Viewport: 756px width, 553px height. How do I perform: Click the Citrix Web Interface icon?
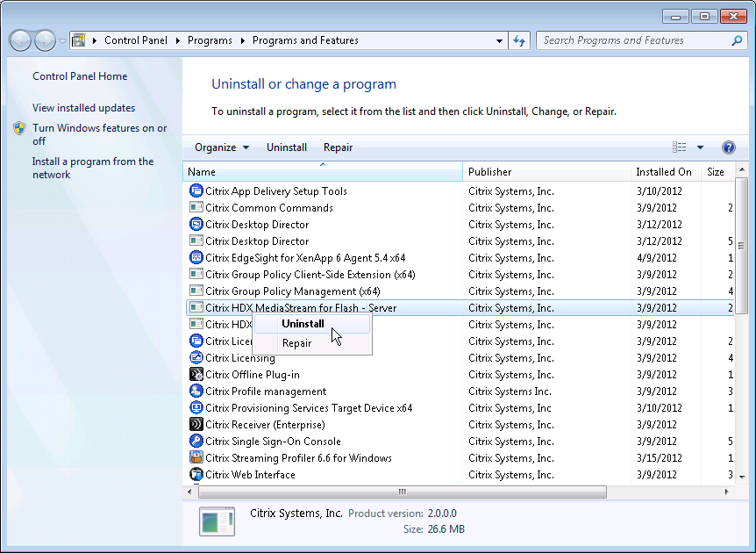click(x=196, y=474)
